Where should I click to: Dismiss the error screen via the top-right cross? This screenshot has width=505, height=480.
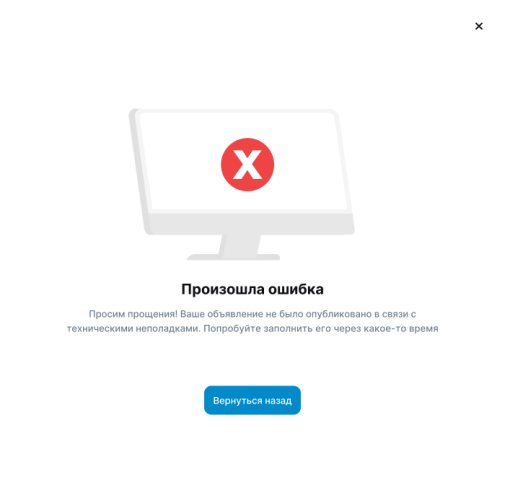point(479,26)
